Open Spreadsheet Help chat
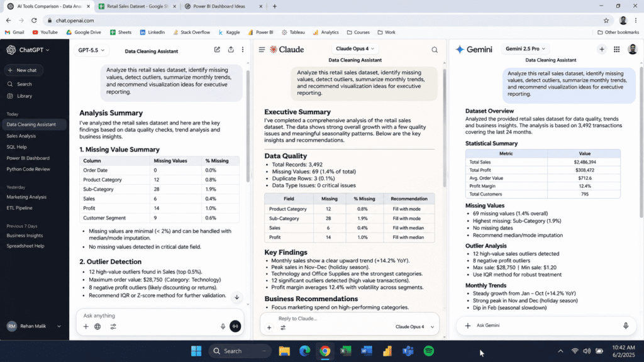Screen dimensions: 644x362 click(x=25, y=246)
